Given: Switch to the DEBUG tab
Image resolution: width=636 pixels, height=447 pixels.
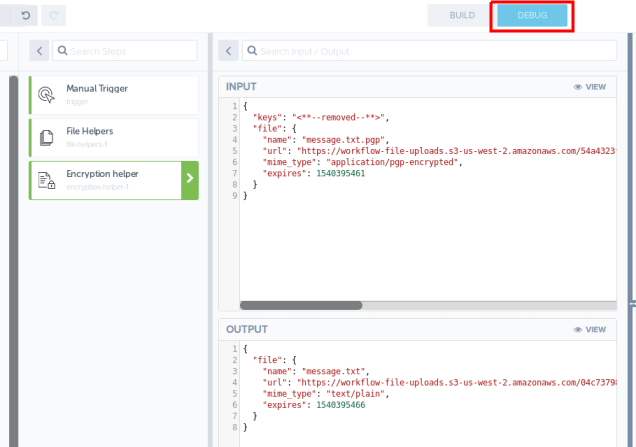Looking at the screenshot, I should coord(531,15).
